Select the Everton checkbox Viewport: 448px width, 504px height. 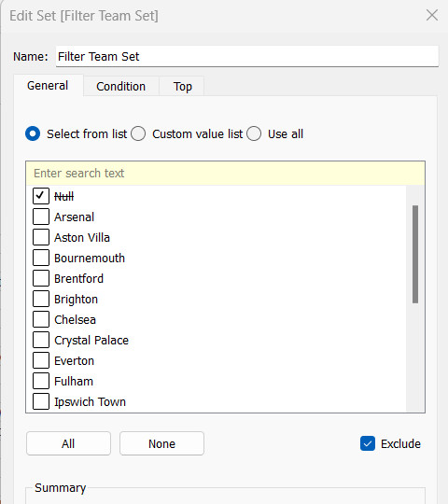41,360
